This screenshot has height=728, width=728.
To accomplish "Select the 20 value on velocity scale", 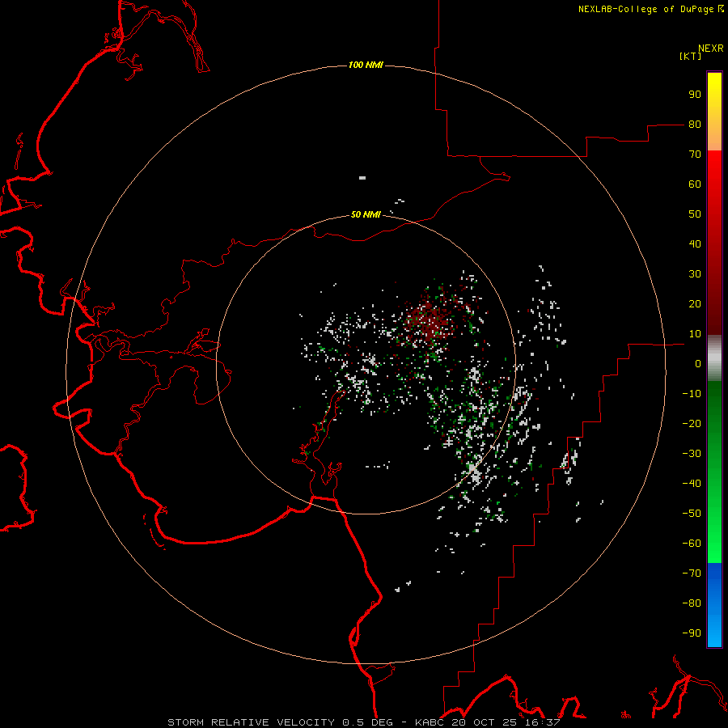I will (695, 304).
